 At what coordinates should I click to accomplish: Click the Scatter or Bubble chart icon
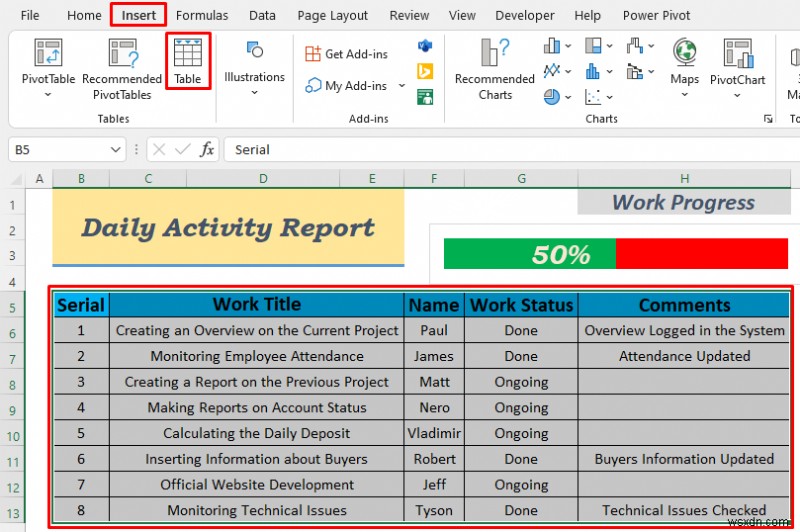(x=593, y=96)
